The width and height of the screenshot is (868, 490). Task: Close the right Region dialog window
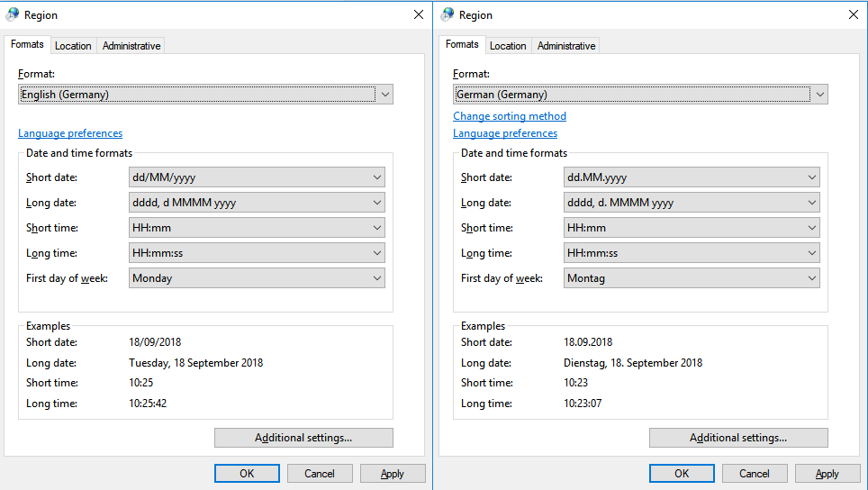point(853,14)
